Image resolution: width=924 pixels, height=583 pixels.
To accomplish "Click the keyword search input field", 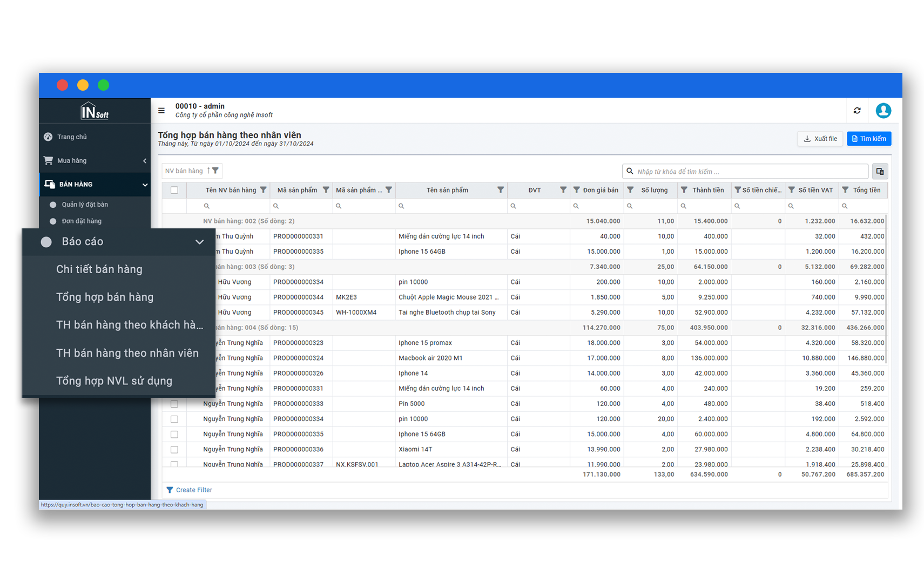I will (748, 172).
